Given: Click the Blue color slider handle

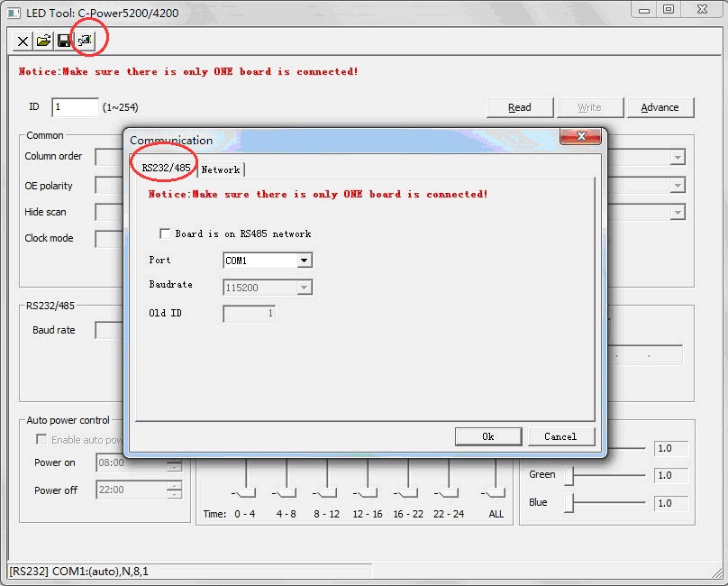Looking at the screenshot, I should click(x=569, y=503).
